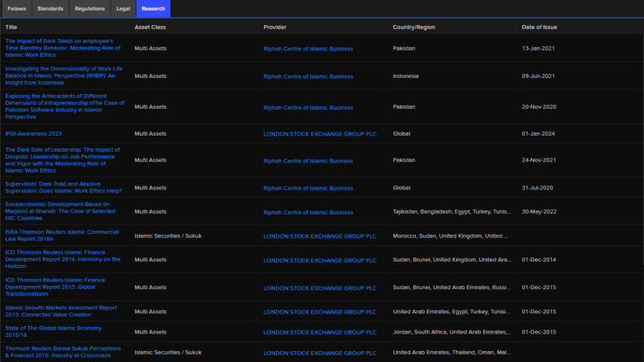Click Riphah Centre provider in Dark Side of Leadership row
Image resolution: width=644 pixels, height=362 pixels.
coord(308,161)
